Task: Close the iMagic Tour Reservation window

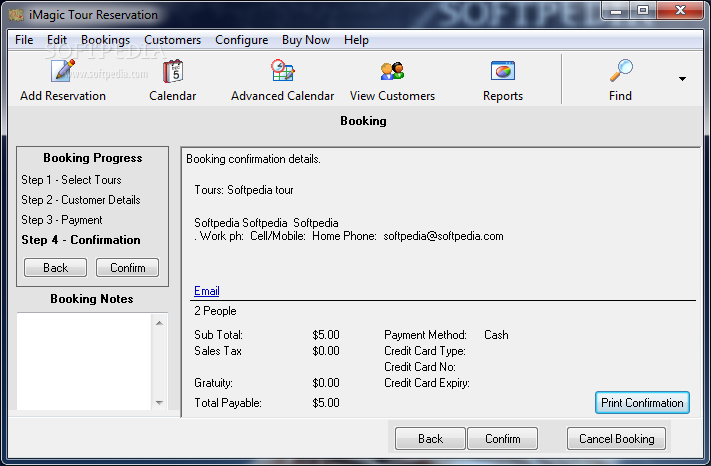Action: point(680,11)
